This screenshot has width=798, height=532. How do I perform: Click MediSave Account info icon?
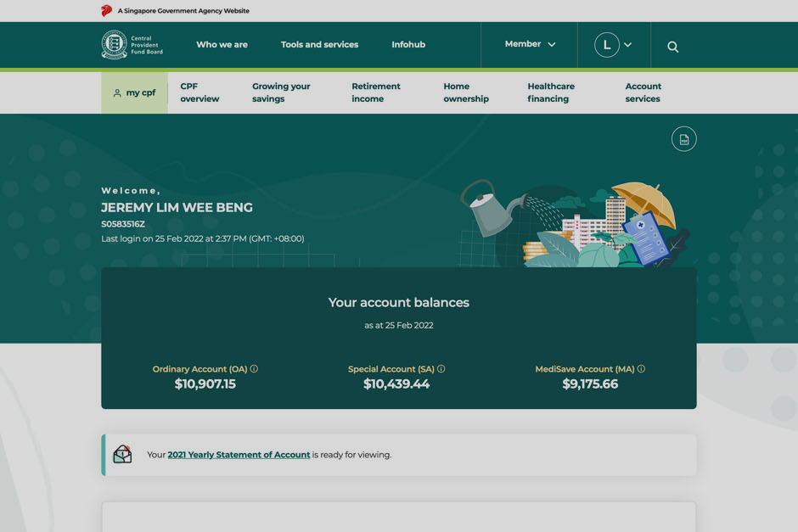(x=641, y=369)
